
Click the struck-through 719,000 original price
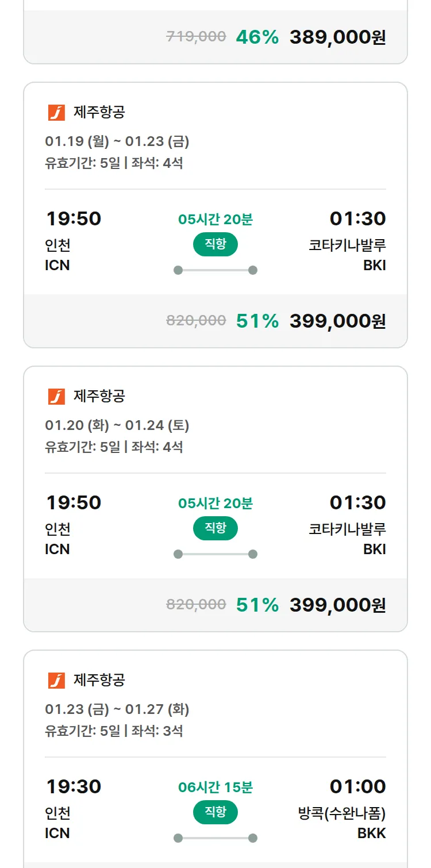pos(196,37)
